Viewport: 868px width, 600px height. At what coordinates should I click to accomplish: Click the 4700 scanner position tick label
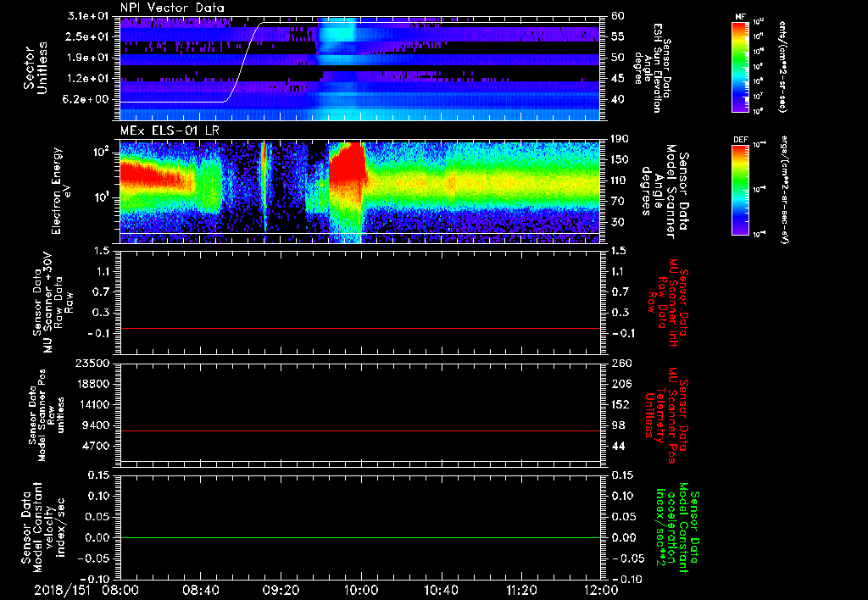tap(96, 446)
